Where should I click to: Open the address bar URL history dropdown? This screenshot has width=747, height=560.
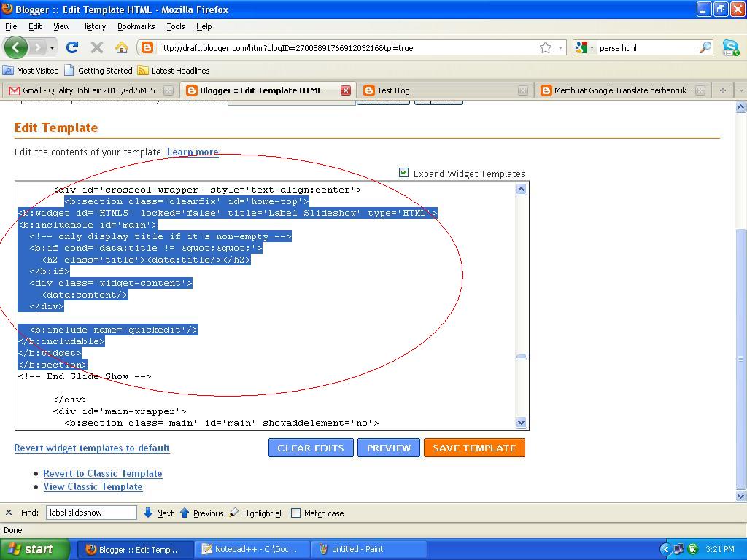click(560, 47)
